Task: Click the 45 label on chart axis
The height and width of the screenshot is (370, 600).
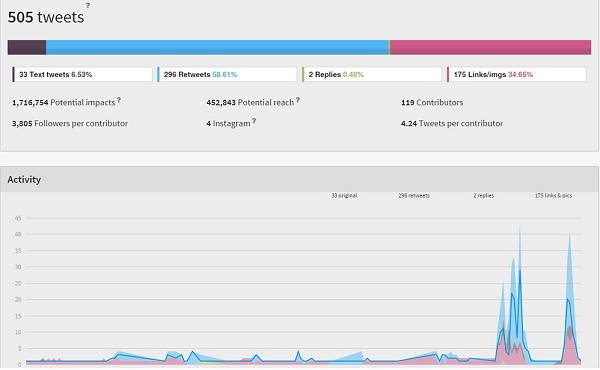Action: tap(18, 218)
